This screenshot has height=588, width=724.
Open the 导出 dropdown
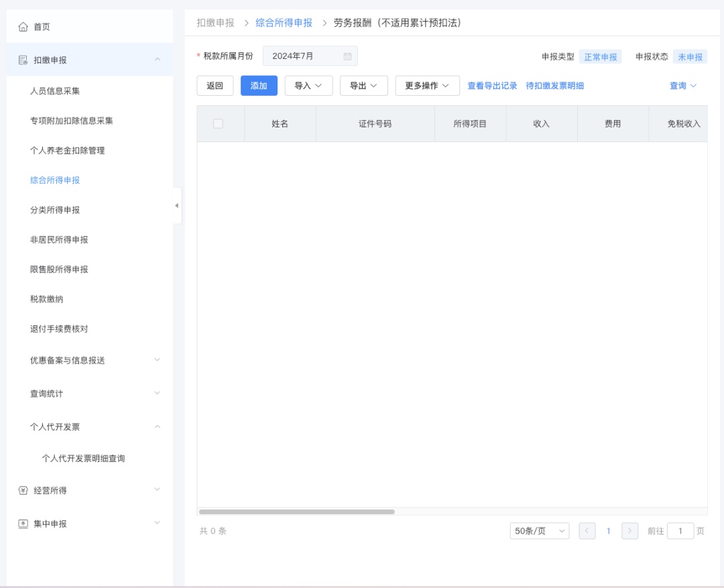[x=363, y=86]
